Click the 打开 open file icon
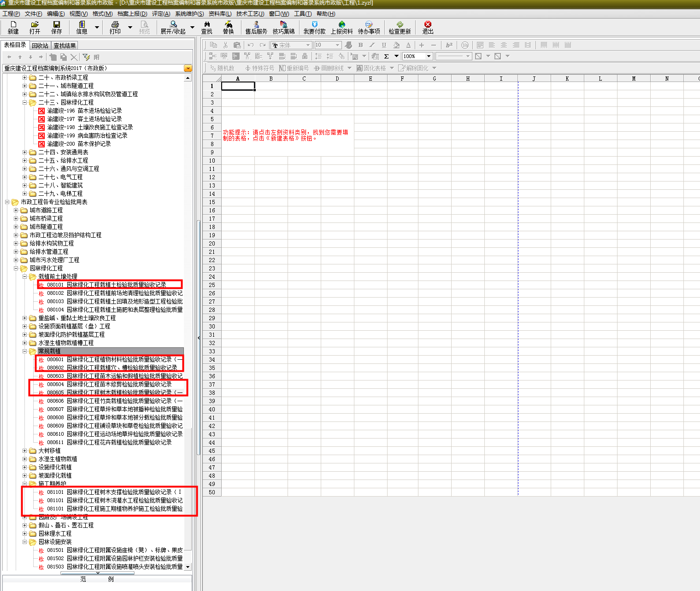The image size is (700, 591). pos(35,27)
